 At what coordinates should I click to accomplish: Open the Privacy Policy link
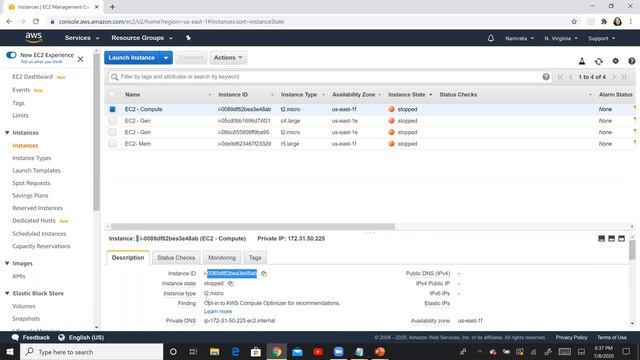(571, 338)
